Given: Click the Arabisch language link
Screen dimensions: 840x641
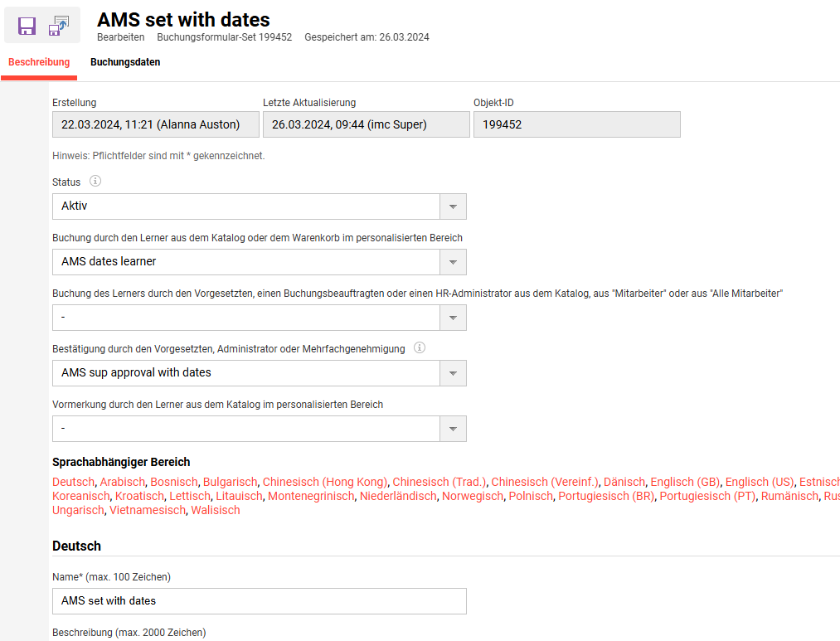Looking at the screenshot, I should coord(122,482).
